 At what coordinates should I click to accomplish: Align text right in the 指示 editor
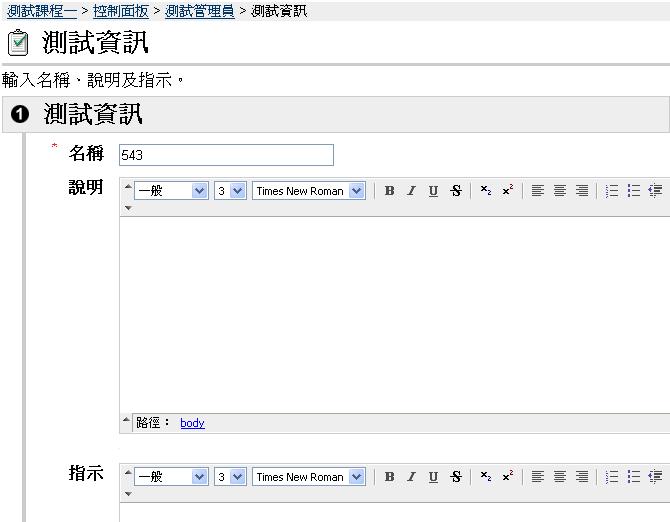point(581,477)
